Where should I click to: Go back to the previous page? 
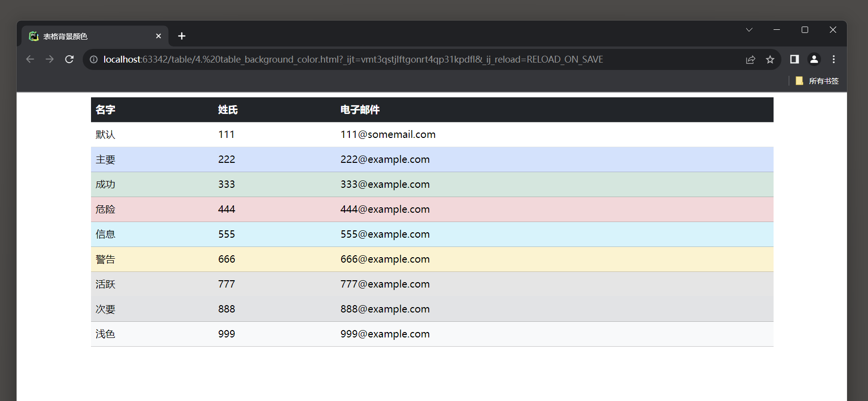pos(30,59)
